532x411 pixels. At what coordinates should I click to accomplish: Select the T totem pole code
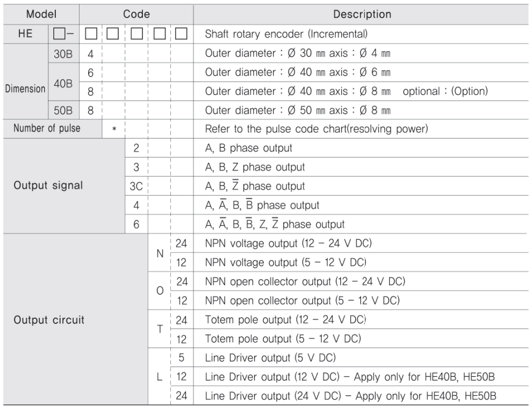click(x=160, y=329)
